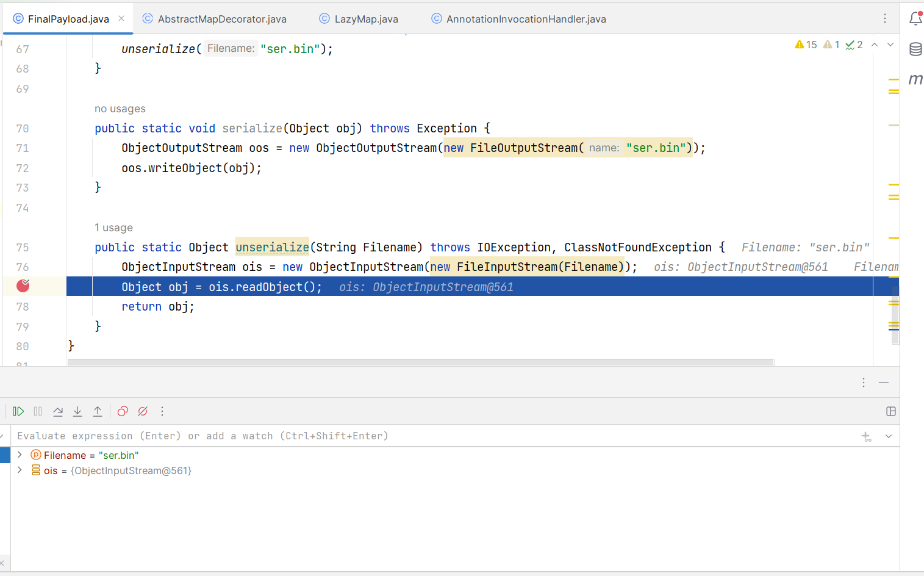This screenshot has height=576, width=924.
Task: Open the Notifications bell panel
Action: coord(915,18)
